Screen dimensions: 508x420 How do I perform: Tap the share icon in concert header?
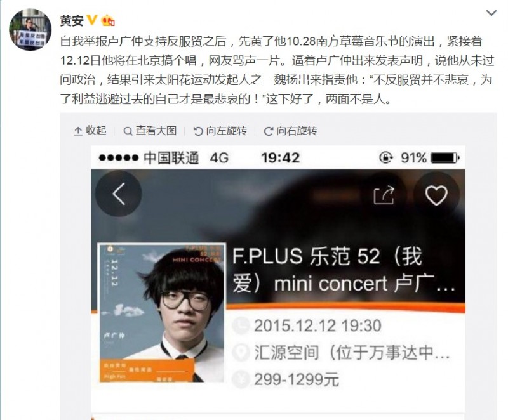(384, 195)
